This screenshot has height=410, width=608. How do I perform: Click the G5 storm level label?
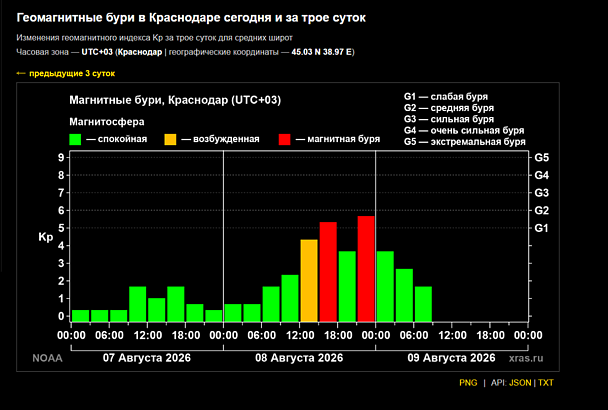[542, 157]
